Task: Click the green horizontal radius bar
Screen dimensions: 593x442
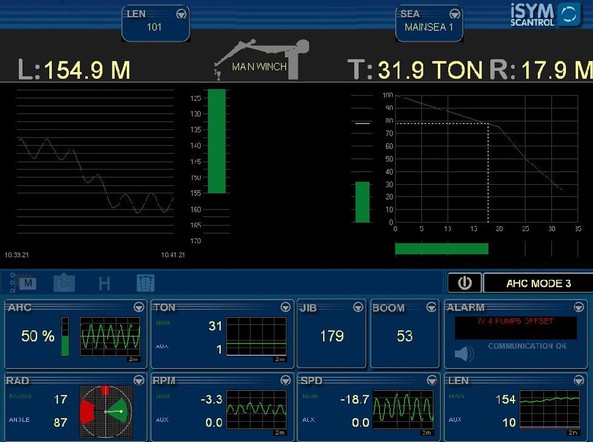Action: coord(442,248)
